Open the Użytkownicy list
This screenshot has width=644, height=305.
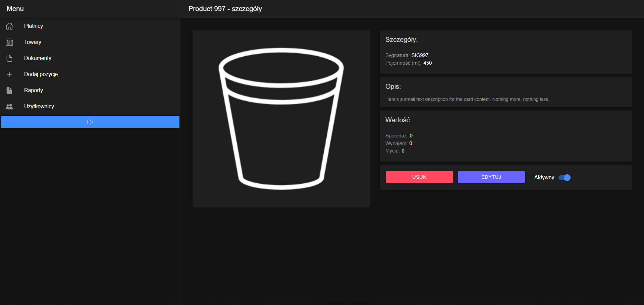[39, 106]
